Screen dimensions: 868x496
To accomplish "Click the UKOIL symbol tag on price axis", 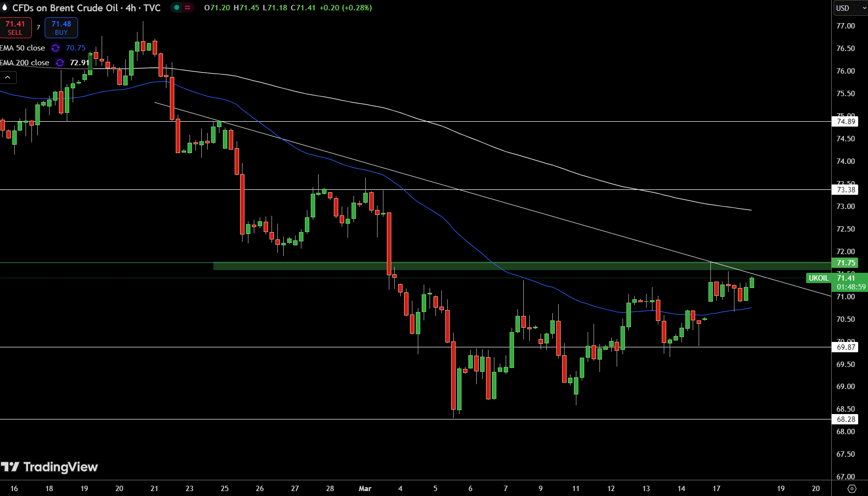I will 818,278.
